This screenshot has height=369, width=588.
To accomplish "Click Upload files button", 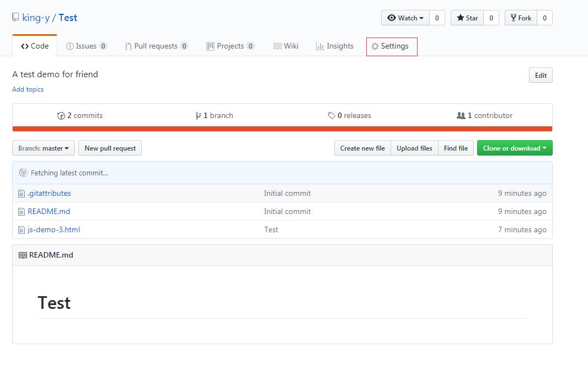I will [414, 148].
